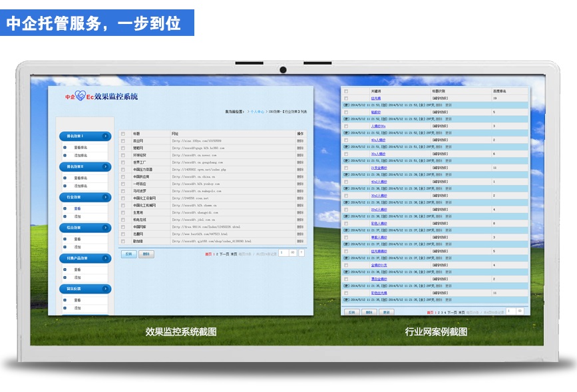This screenshot has height=392, width=577.
Task: Open the 个人中心 breadcrumb link
Action: click(256, 112)
